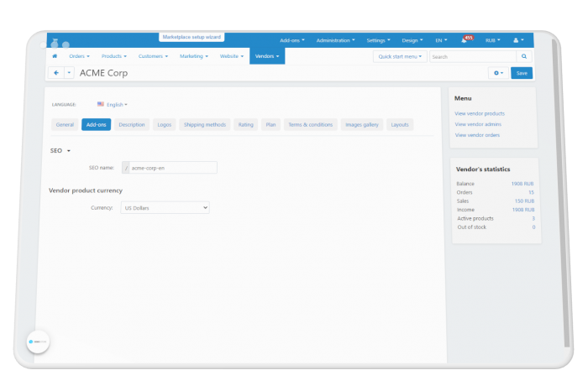Viewport: 588px width, 391px height.
Task: Switch to the General tab
Action: click(65, 125)
